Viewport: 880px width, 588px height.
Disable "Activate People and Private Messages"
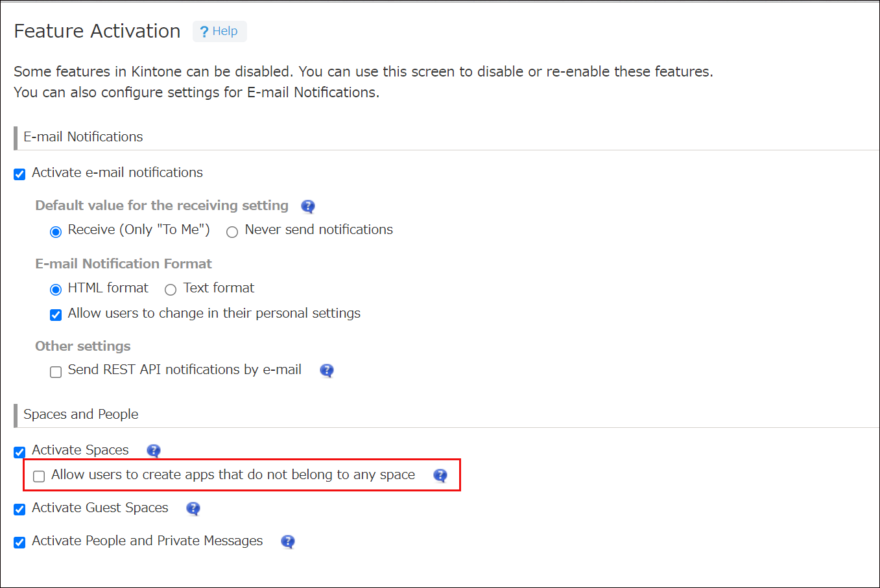pos(19,542)
